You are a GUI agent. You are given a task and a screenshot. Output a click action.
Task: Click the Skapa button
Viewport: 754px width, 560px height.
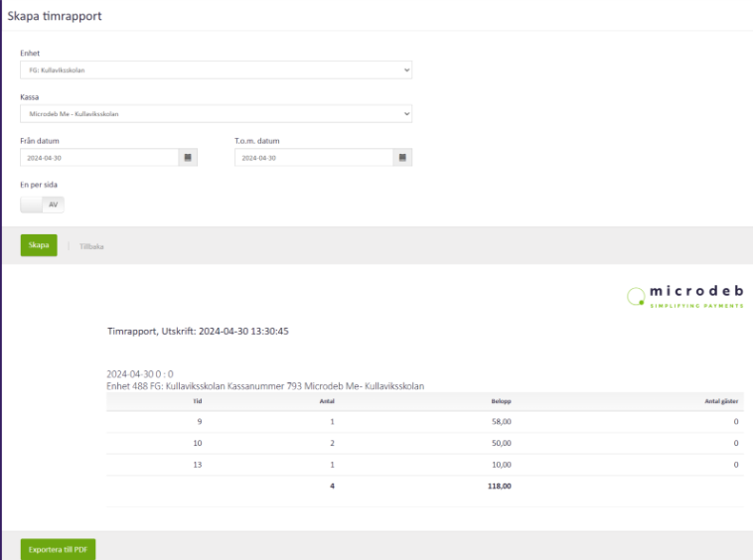click(x=39, y=245)
